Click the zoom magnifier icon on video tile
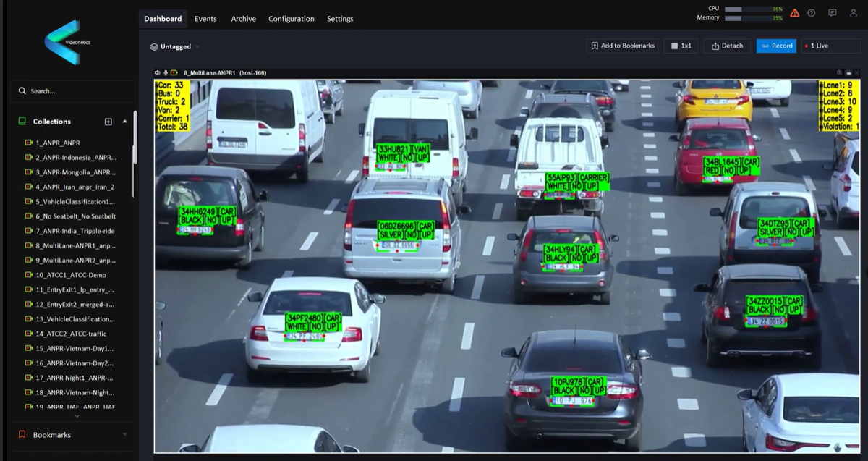 [840, 73]
